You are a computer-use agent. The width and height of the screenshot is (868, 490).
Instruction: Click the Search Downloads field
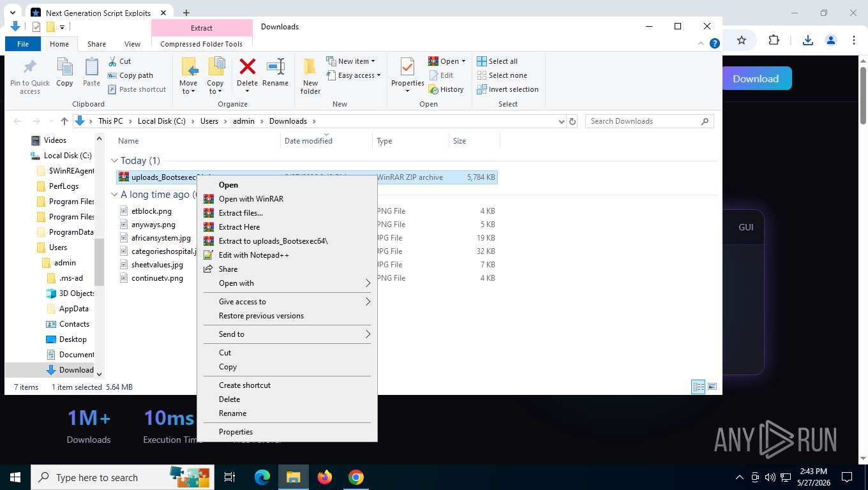tap(649, 121)
